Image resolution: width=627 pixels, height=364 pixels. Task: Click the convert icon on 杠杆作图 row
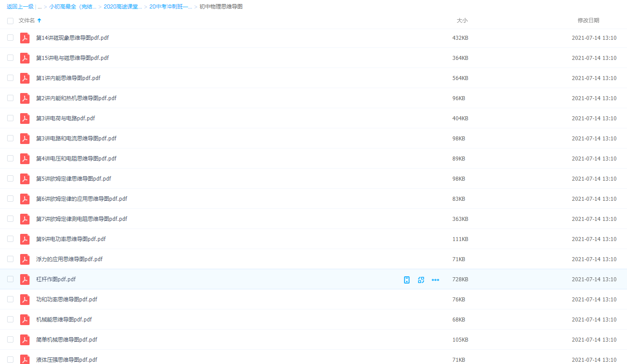click(421, 280)
